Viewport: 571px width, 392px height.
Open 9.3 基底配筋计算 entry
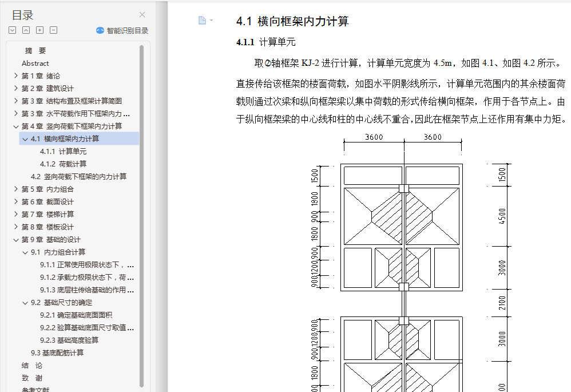pos(57,353)
